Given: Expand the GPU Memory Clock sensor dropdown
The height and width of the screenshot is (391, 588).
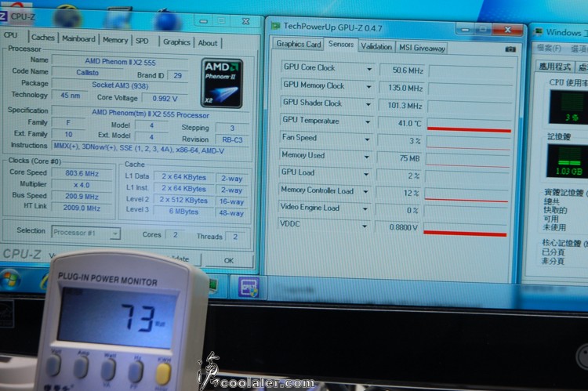Looking at the screenshot, I should click(x=368, y=87).
